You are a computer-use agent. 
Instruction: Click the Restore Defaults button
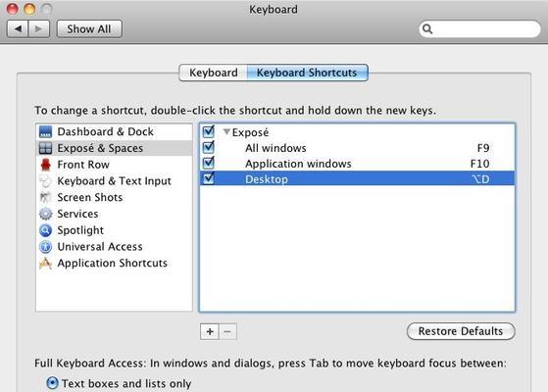461,331
